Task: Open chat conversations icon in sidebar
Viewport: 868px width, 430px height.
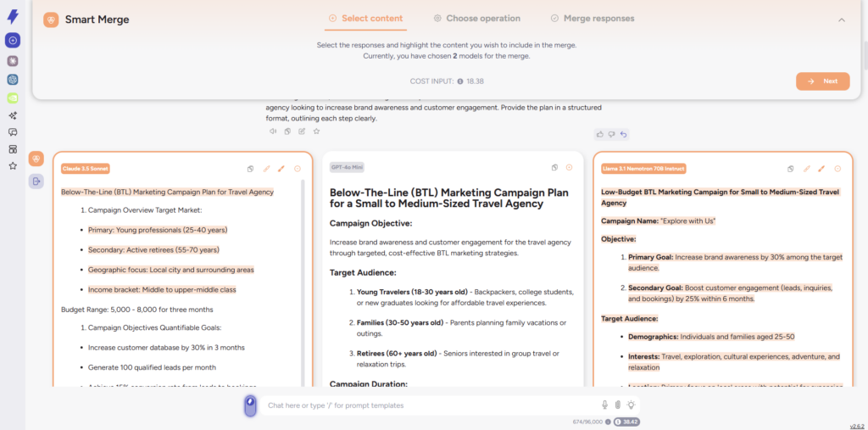Action: (x=13, y=132)
